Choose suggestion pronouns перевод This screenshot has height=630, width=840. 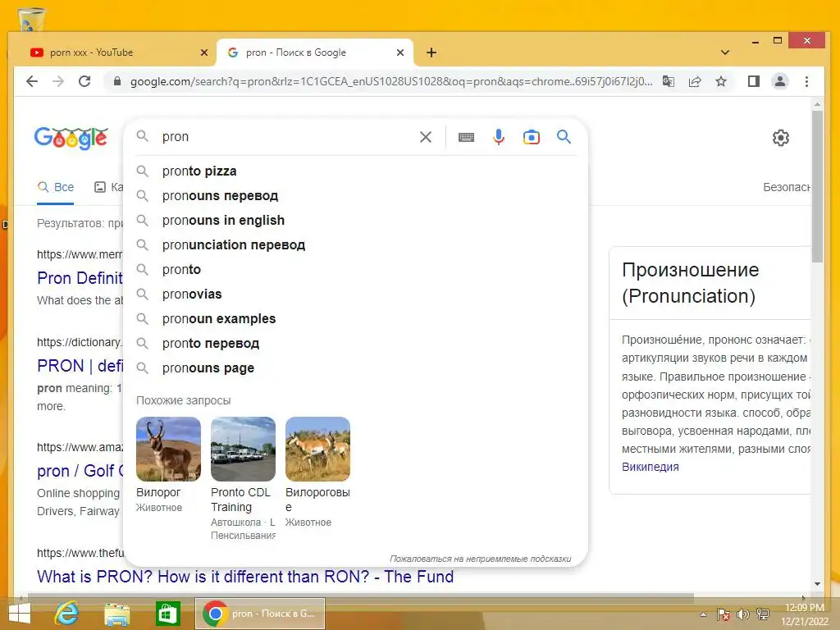tap(355, 195)
